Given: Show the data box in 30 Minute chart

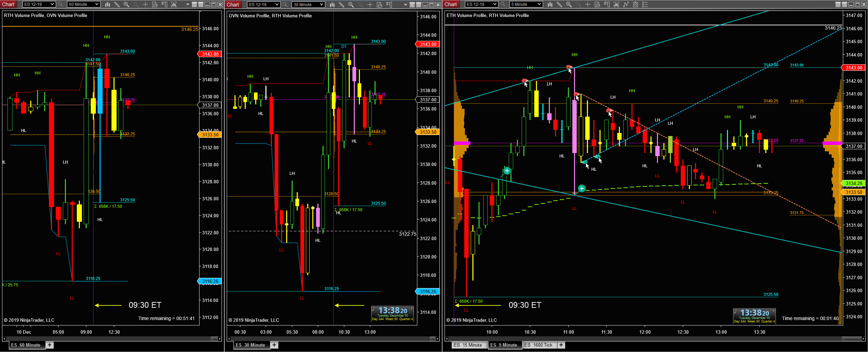Looking at the screenshot, I should click(379, 4).
